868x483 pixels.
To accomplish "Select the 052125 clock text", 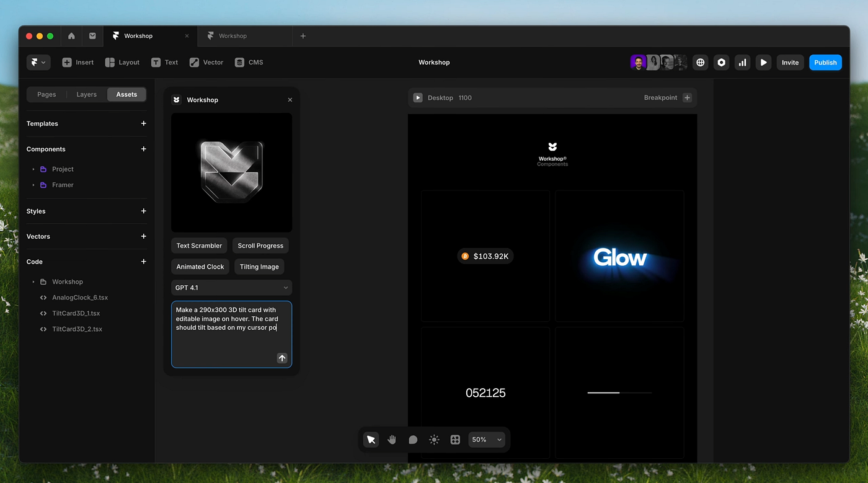I will point(485,392).
